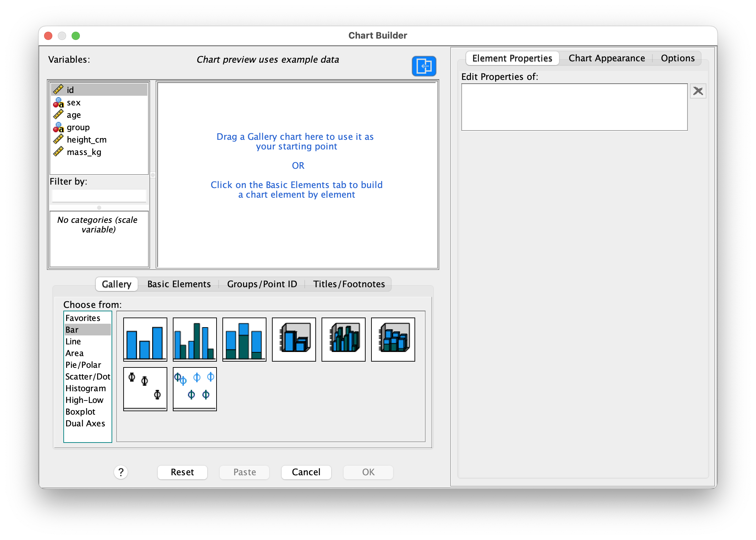Switch to the Basic Elements tab
This screenshot has height=540, width=756.
click(x=179, y=284)
